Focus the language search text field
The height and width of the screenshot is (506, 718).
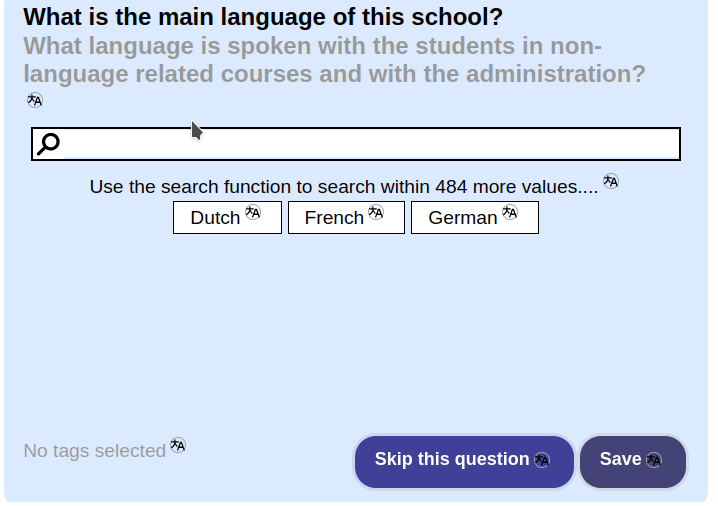tap(370, 144)
